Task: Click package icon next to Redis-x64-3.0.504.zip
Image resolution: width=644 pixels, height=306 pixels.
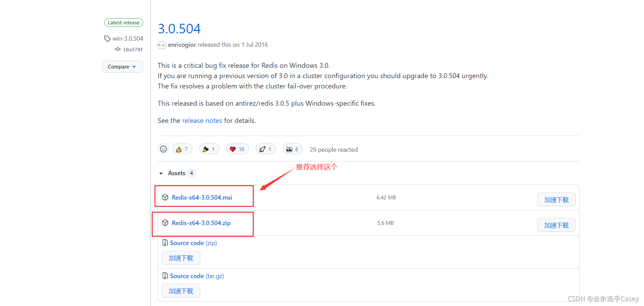Action: tap(165, 223)
